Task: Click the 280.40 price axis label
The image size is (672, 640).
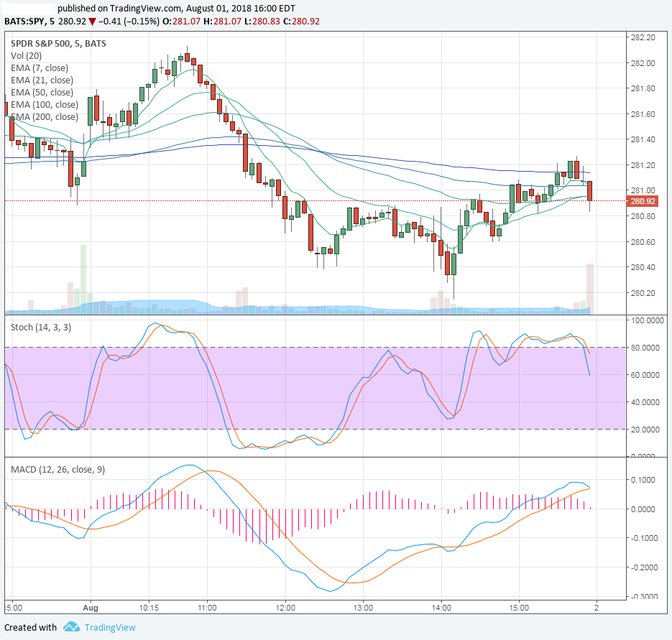Action: (x=643, y=267)
